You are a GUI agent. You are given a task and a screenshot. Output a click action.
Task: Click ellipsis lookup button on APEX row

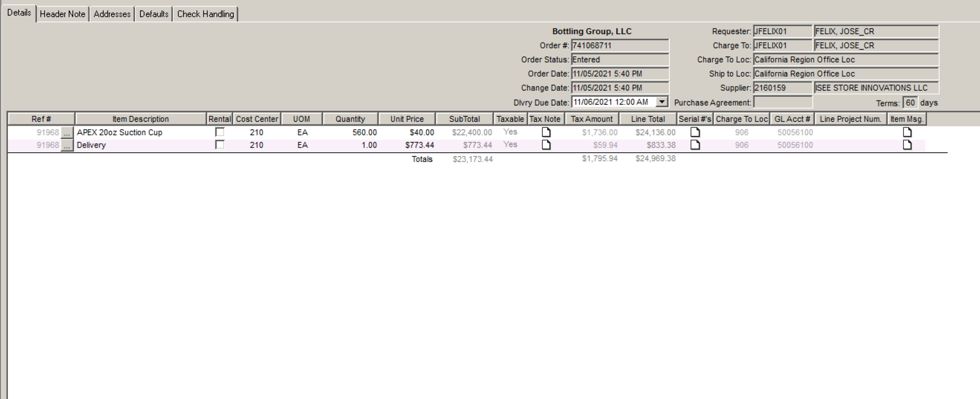(x=67, y=133)
